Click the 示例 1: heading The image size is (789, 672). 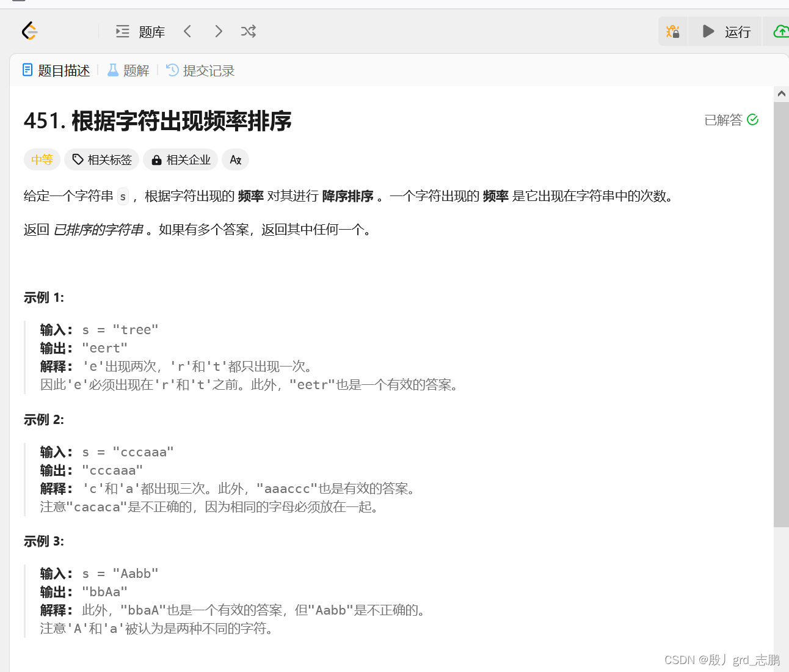pos(44,298)
